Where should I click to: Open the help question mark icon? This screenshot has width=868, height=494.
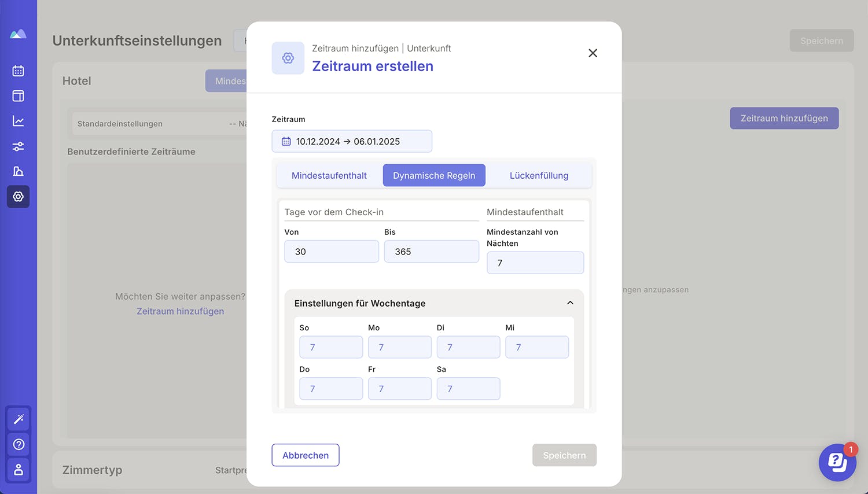[x=19, y=444]
